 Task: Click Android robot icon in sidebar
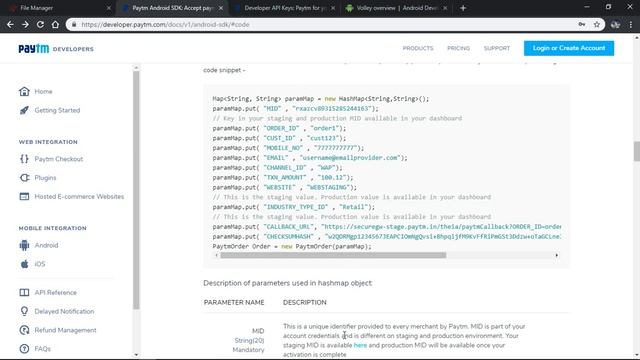(24, 245)
